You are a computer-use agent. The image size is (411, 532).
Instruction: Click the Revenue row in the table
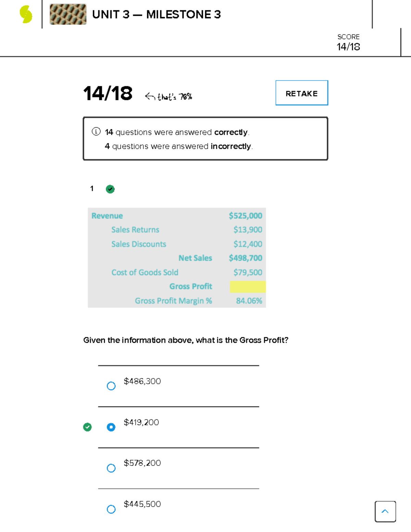(x=107, y=216)
